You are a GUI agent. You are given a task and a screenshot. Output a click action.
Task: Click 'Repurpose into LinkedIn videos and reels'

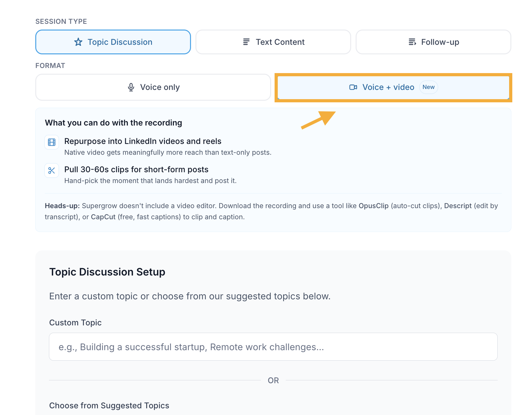(143, 141)
